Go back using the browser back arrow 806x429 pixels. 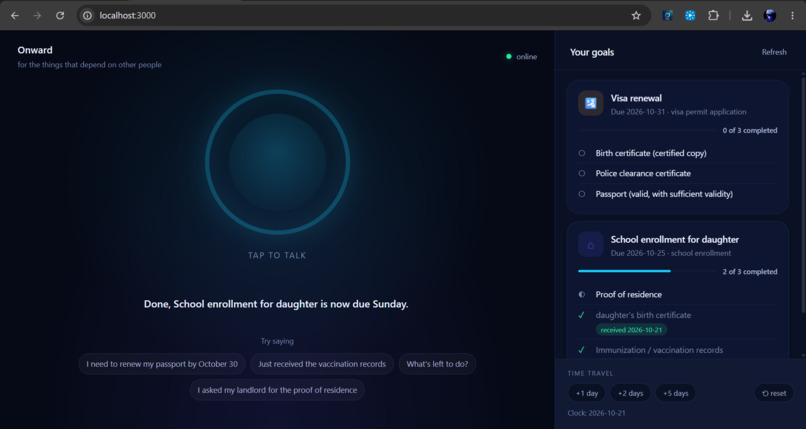(x=15, y=15)
